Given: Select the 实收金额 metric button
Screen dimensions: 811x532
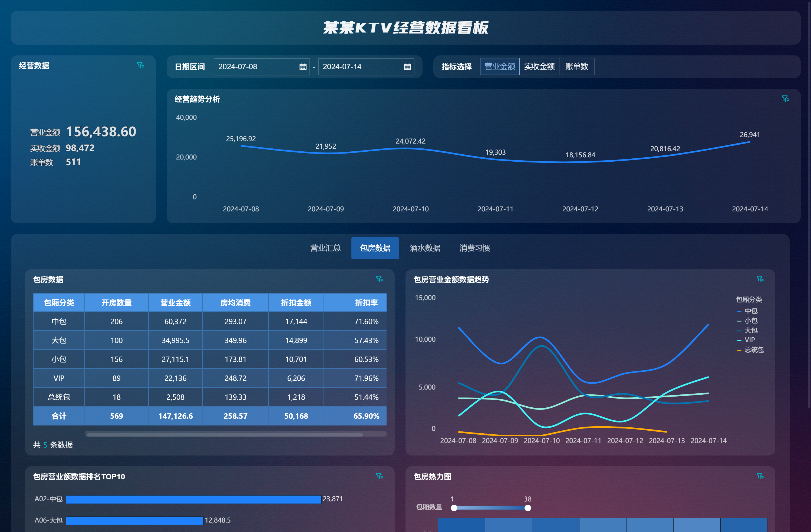Looking at the screenshot, I should pos(539,66).
